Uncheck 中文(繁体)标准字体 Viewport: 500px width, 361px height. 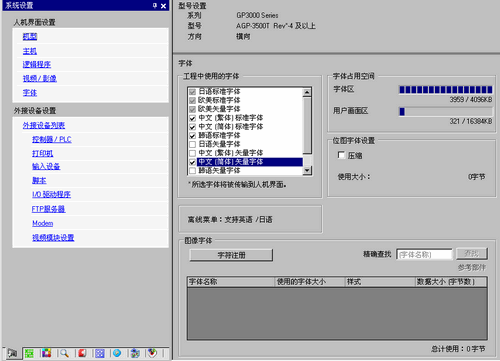click(192, 118)
